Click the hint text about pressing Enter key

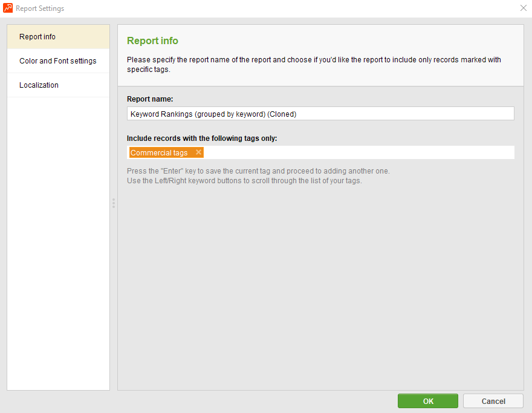(258, 171)
